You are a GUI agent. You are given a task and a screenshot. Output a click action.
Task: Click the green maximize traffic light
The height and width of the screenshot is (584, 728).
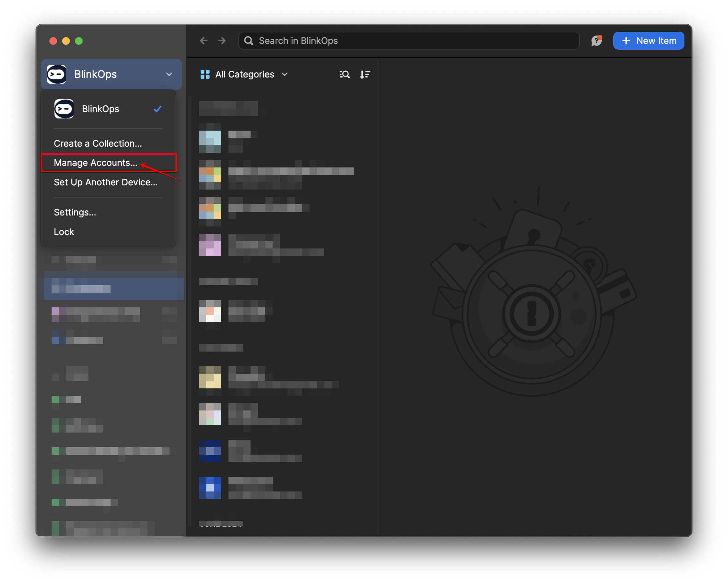(x=79, y=40)
